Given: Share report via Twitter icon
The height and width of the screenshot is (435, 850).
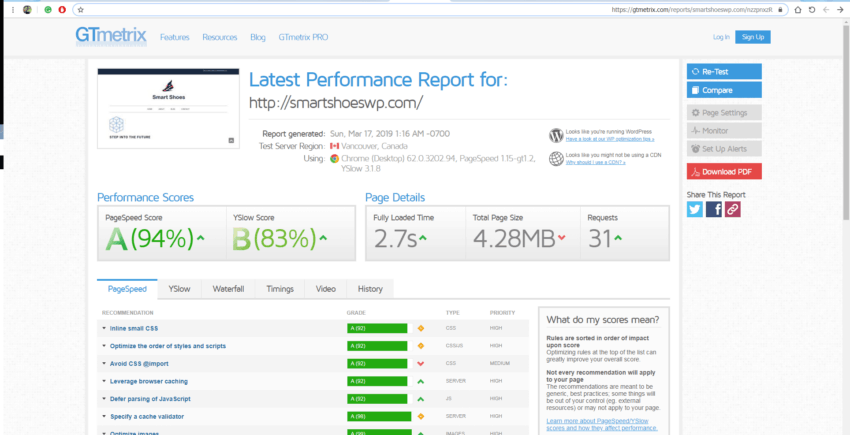Looking at the screenshot, I should [x=695, y=209].
